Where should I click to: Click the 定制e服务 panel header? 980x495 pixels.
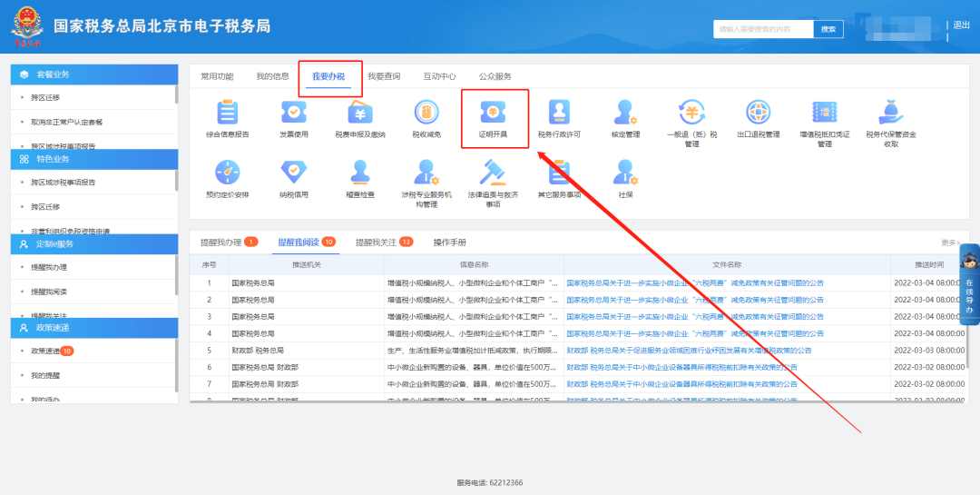[x=94, y=244]
